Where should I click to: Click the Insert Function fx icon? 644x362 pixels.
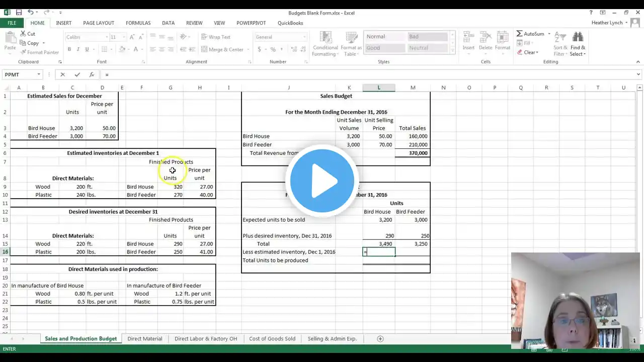coord(92,74)
